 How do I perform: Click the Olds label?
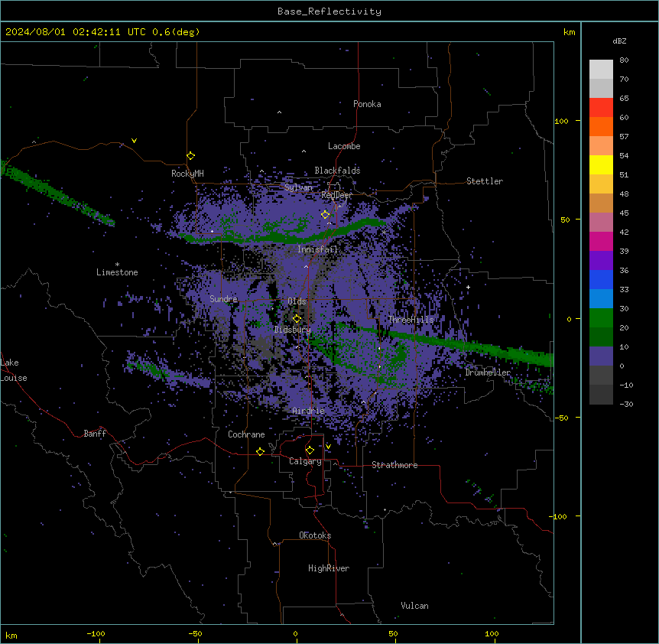297,301
